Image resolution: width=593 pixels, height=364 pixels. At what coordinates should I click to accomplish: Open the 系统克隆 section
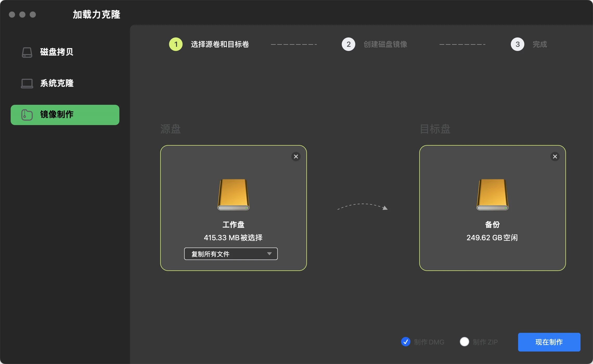click(x=65, y=83)
